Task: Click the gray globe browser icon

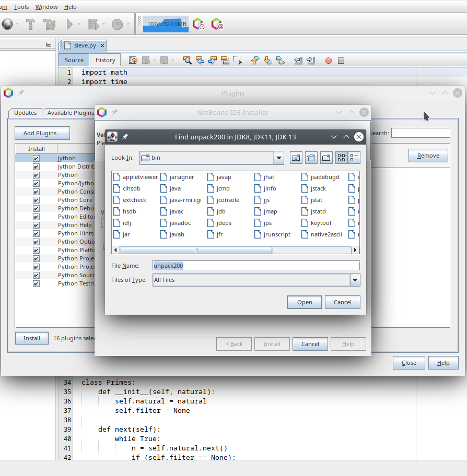Action: [7, 25]
